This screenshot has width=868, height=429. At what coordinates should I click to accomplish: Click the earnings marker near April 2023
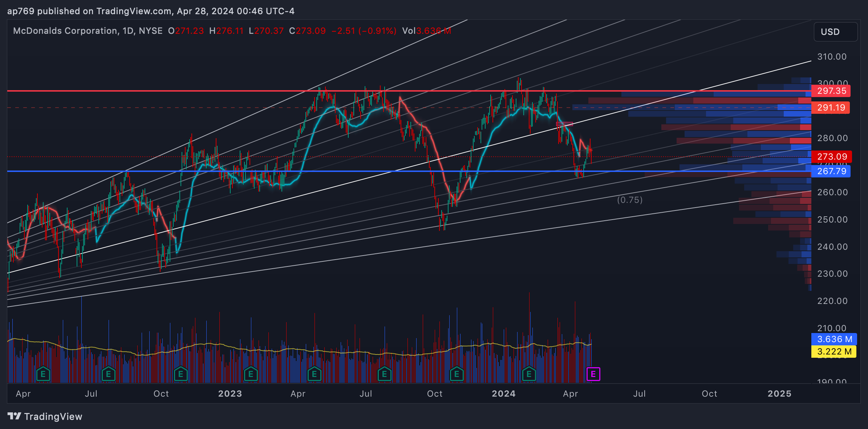tap(315, 374)
